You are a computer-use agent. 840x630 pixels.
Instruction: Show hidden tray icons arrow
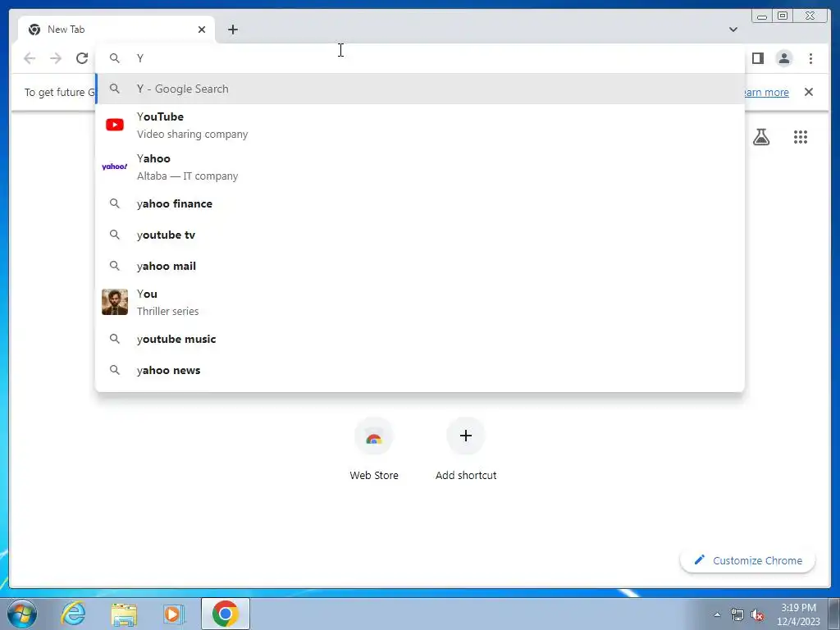pyautogui.click(x=717, y=614)
